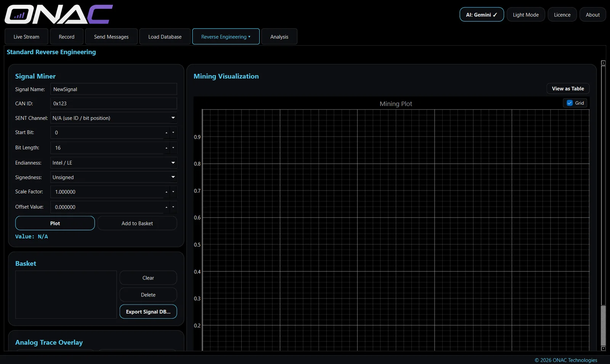
Task: Click the vertical scrollbar thumb
Action: [603, 326]
